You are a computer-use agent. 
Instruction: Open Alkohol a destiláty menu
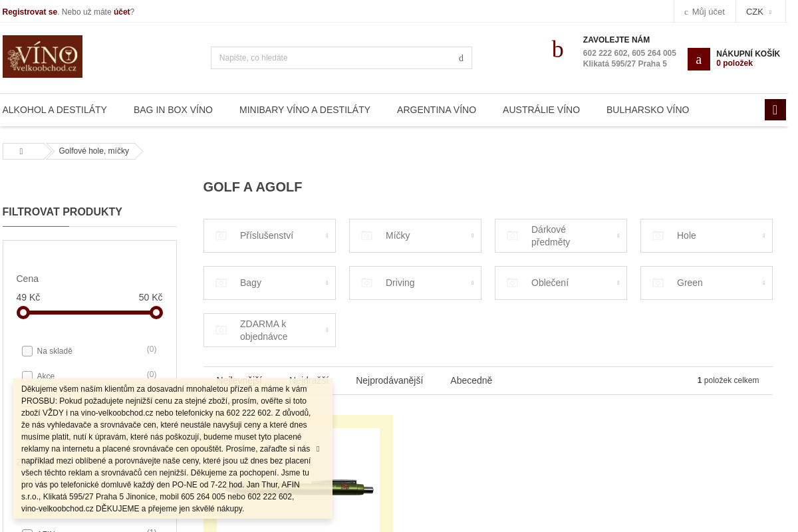coord(55,110)
